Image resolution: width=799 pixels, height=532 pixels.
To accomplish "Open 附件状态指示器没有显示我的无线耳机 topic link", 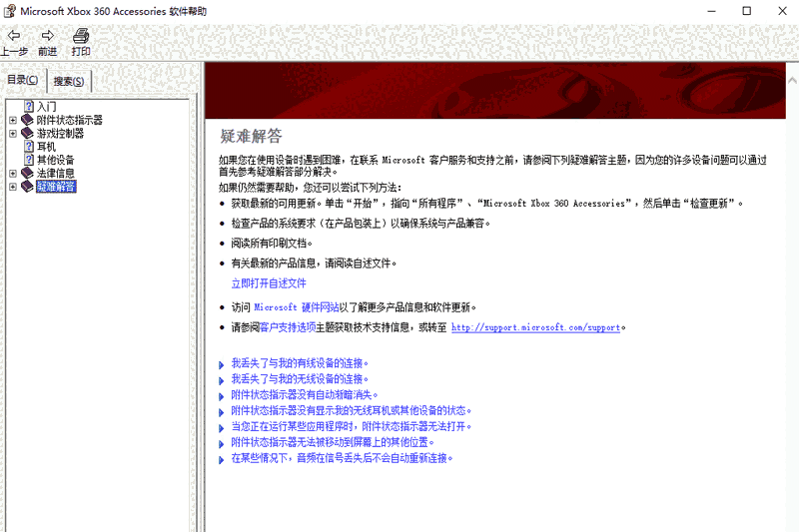I will click(352, 410).
